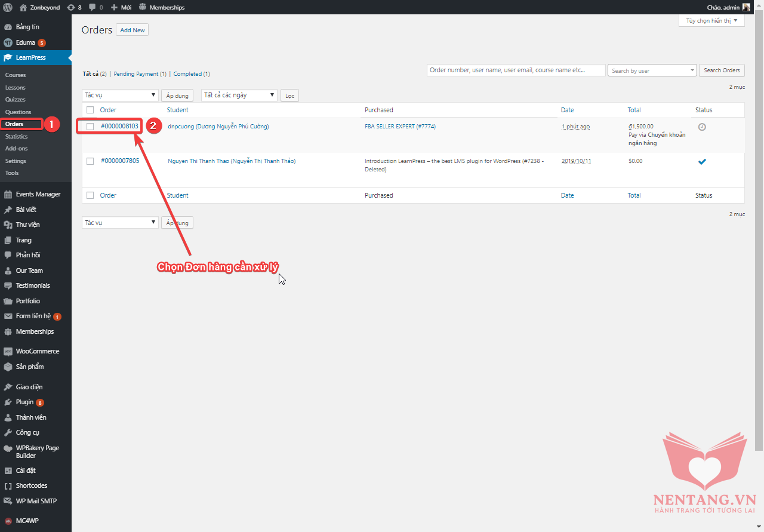Tick the select-all checkbox in table header

pos(90,110)
